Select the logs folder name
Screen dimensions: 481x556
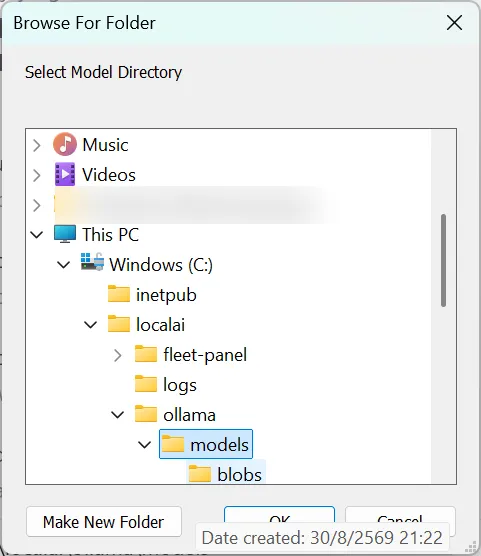point(180,385)
